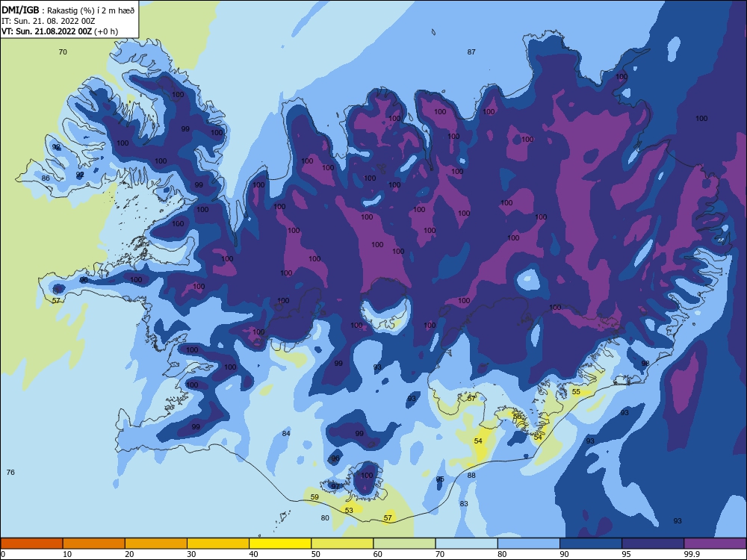Click the pale blue 70–80 legend segment

click(466, 544)
